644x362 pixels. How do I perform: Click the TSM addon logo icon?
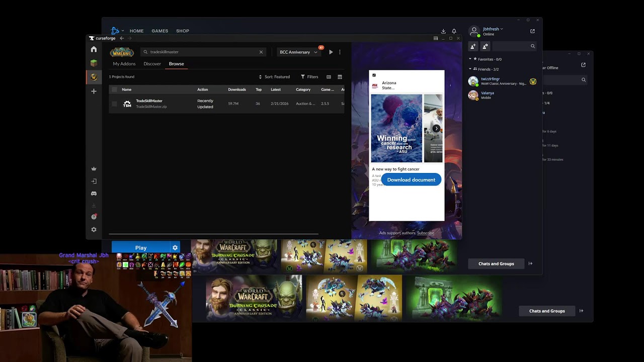127,104
